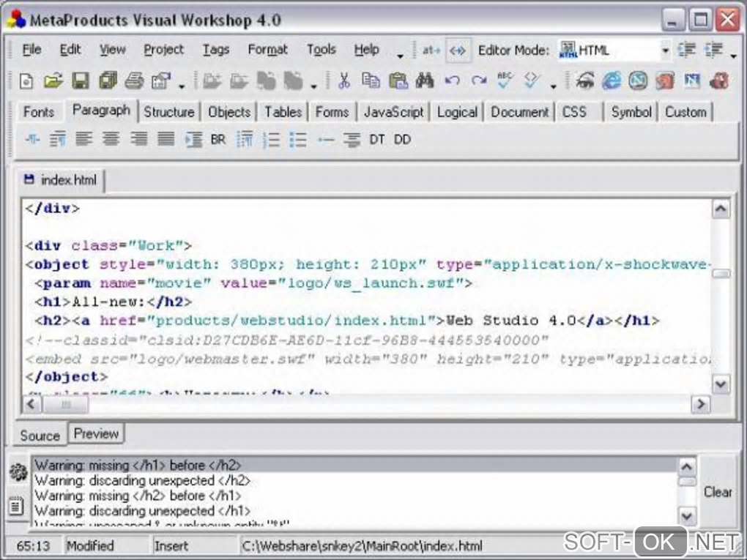Click warnings list scrollbar down arrow
Image resolution: width=747 pixels, height=560 pixels.
click(686, 516)
